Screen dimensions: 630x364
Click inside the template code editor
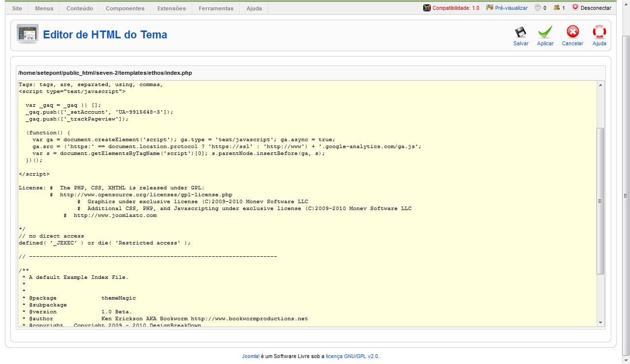point(306,203)
